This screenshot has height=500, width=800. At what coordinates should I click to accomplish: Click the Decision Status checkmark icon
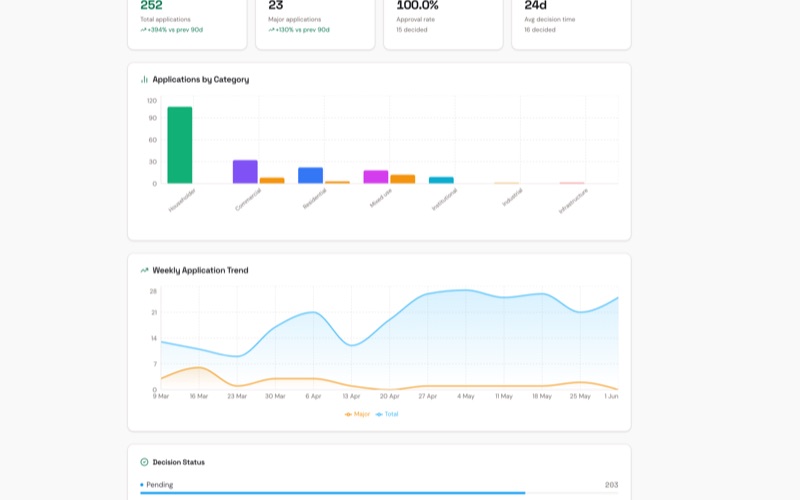pyautogui.click(x=144, y=462)
